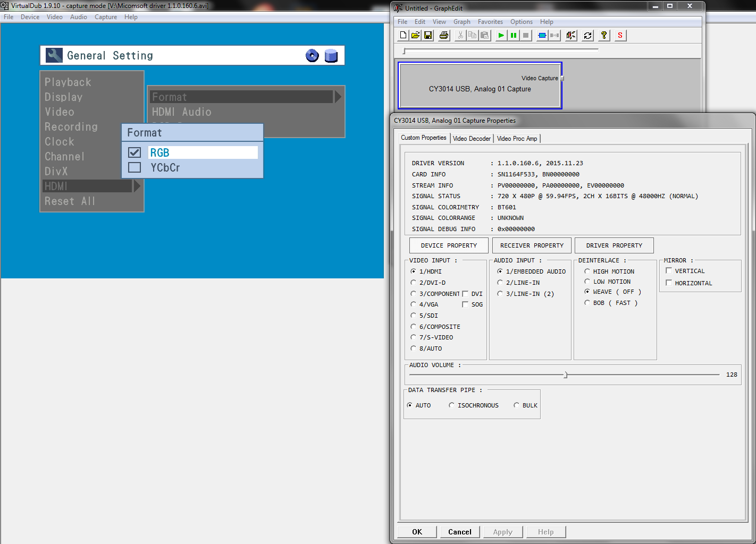Click the green Play graph button

[501, 36]
